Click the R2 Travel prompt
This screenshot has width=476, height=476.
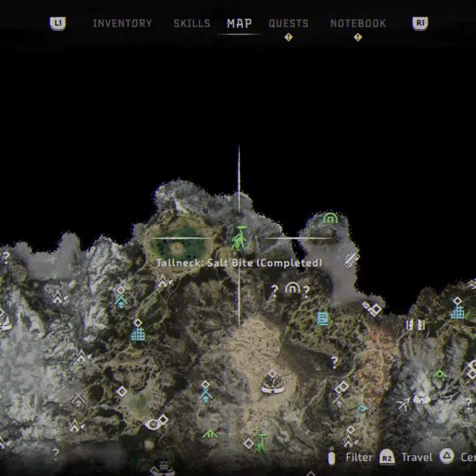coord(406,457)
